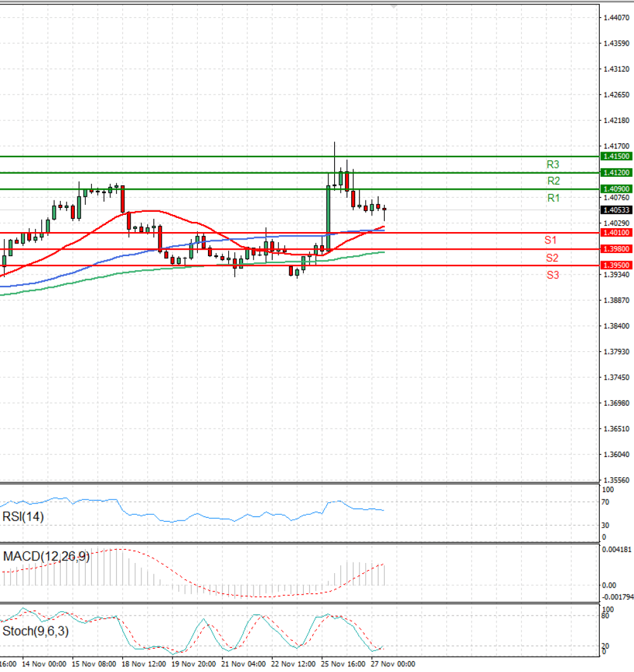Click the 1.40900 R1 price label
Screen dimensions: 634x672
616,189
